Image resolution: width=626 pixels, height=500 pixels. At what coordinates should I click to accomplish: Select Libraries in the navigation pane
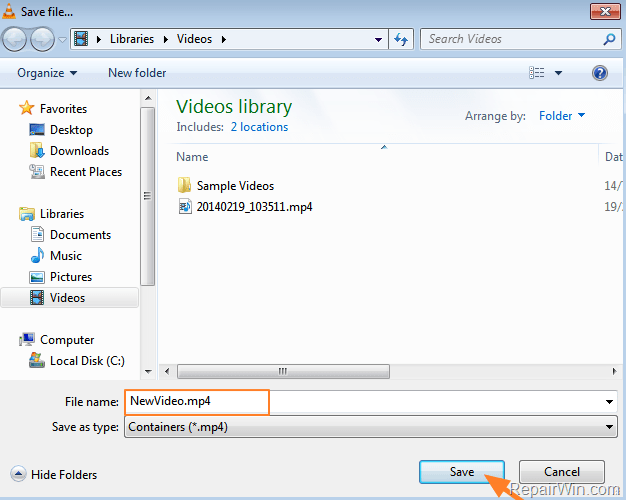tap(62, 214)
